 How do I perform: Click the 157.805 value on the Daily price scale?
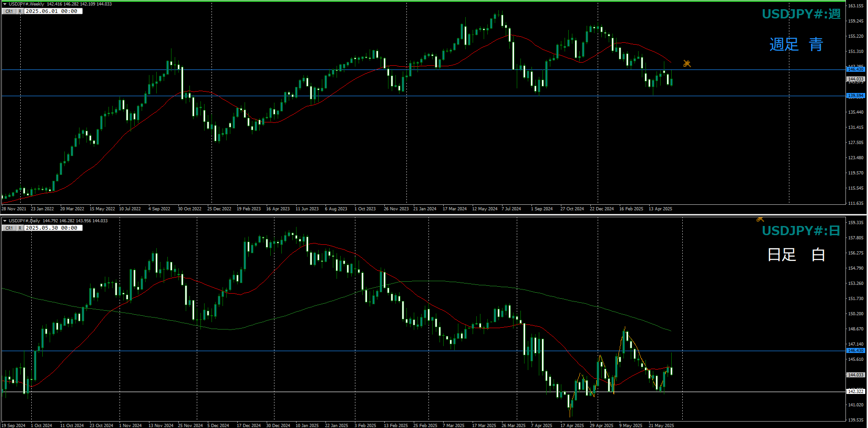tap(856, 238)
